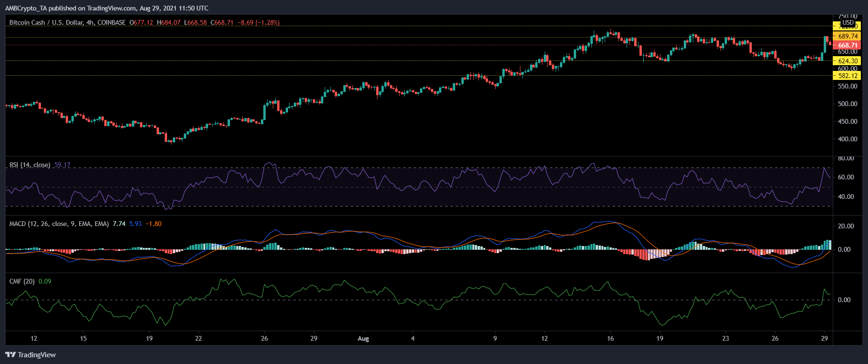Screen dimensions: 868x364
Task: Click the last date 29 at right of time axis
Action: click(825, 339)
